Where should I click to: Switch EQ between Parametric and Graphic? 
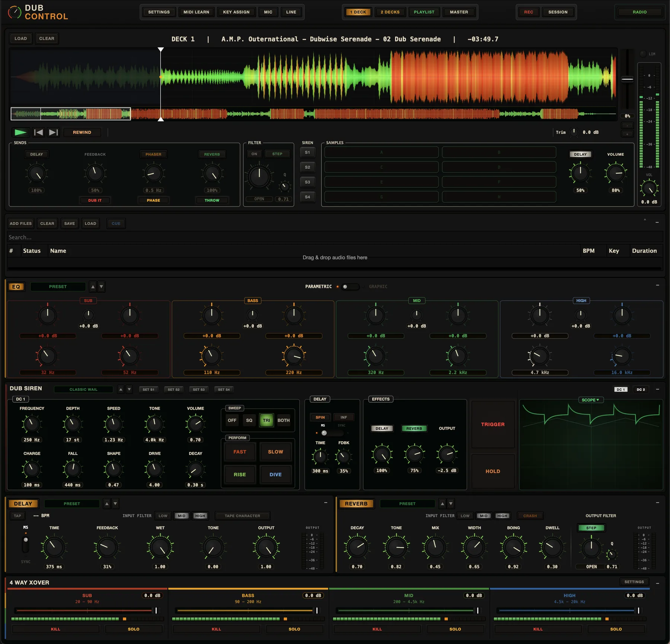point(350,286)
